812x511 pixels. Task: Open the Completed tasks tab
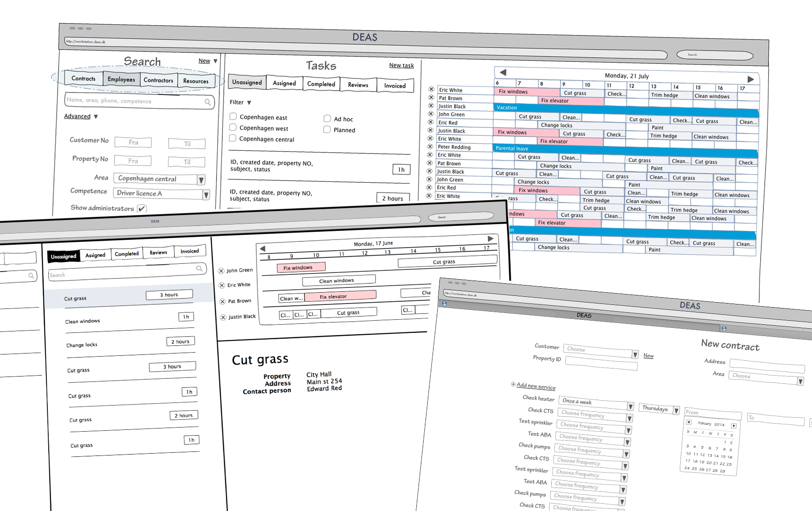point(321,84)
